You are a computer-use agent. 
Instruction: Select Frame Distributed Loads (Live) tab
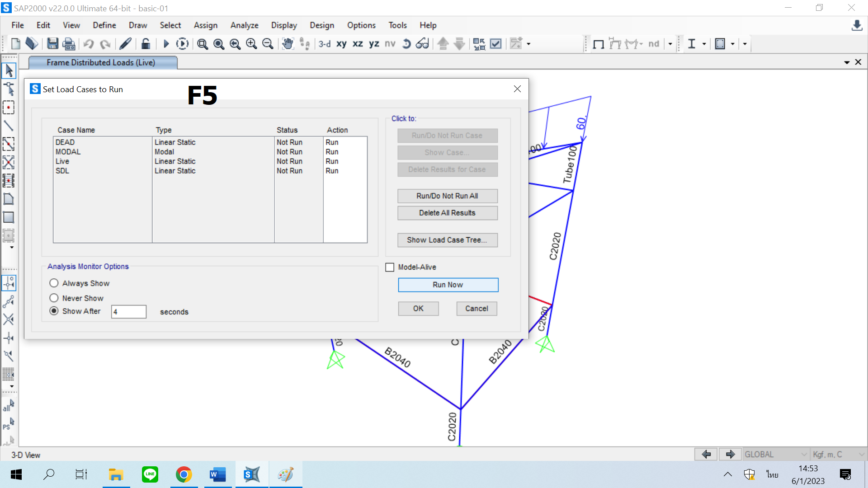(x=101, y=62)
